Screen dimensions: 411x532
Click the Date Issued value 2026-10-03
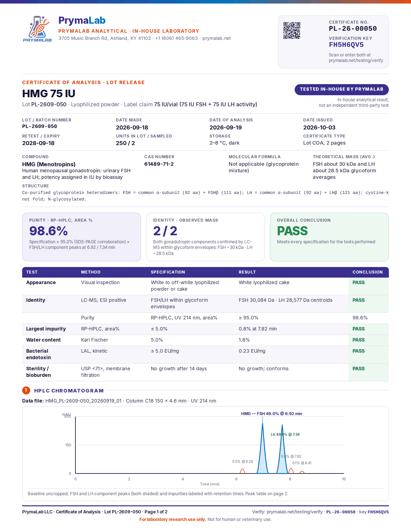tap(319, 127)
